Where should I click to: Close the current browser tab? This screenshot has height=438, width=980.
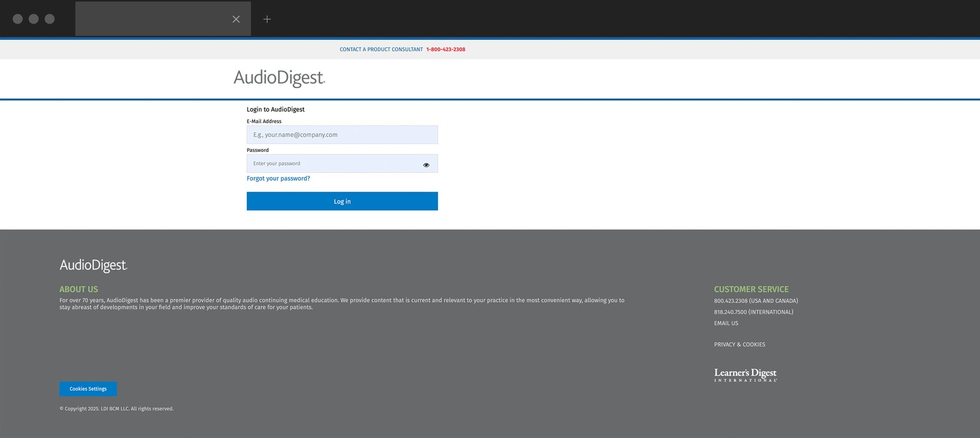coord(236,19)
